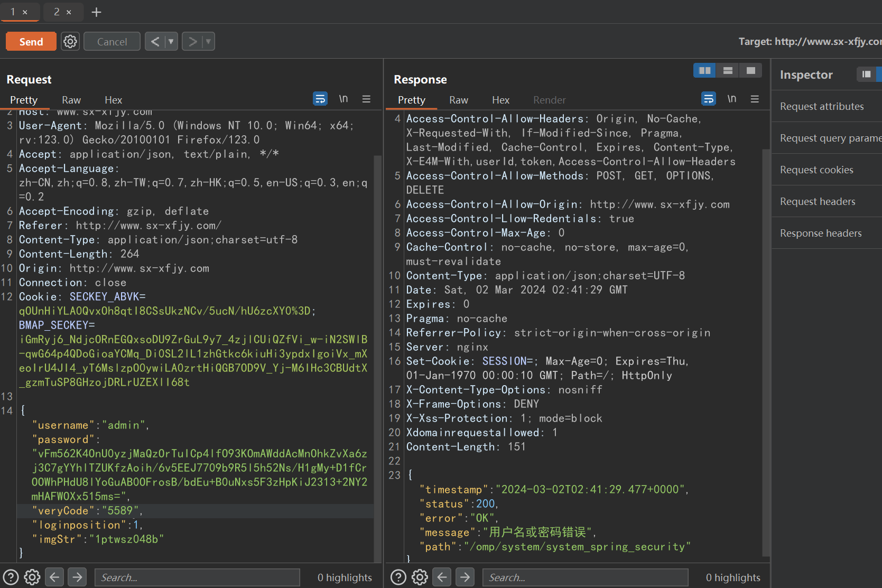Click the Cancel button

point(112,42)
